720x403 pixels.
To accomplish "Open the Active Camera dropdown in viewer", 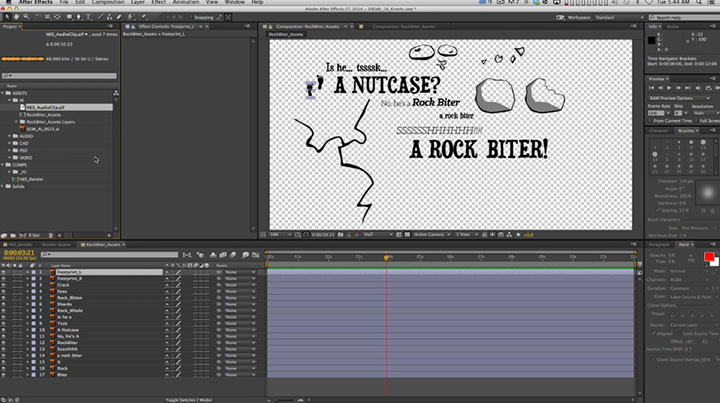I will click(x=432, y=235).
